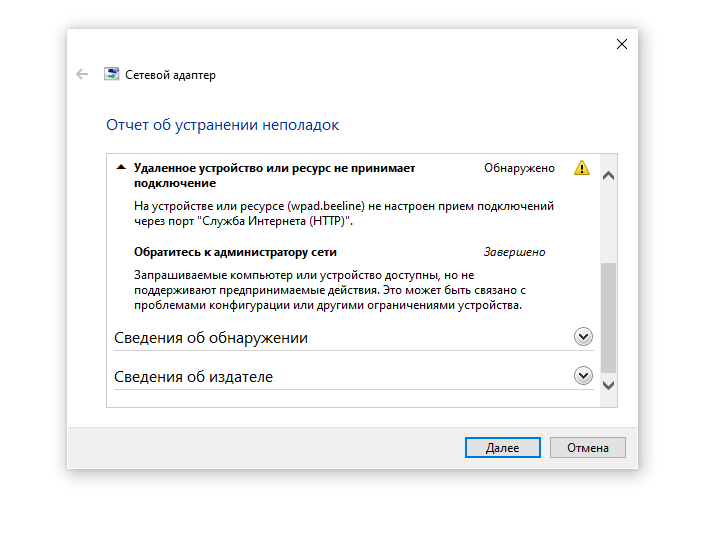Click the 'Обнаружено' status text
Screen dimensions: 711x550
click(519, 168)
